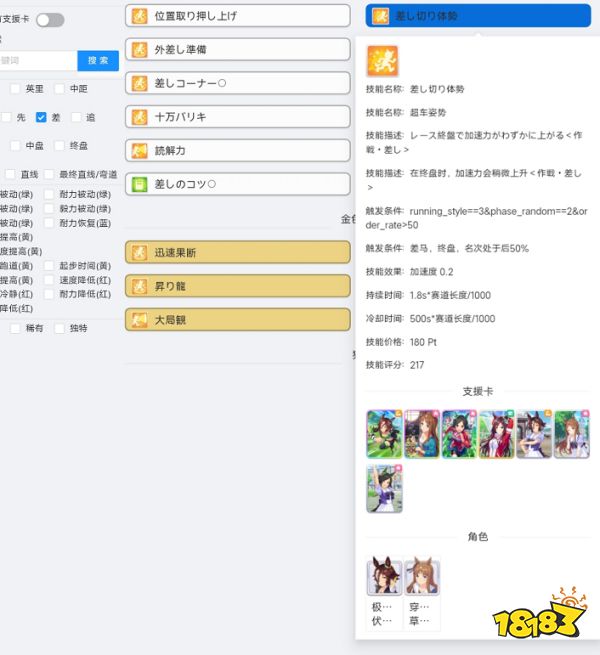This screenshot has height=655, width=600.
Task: Click the green 差しのコツ○ skill icon
Action: [140, 184]
